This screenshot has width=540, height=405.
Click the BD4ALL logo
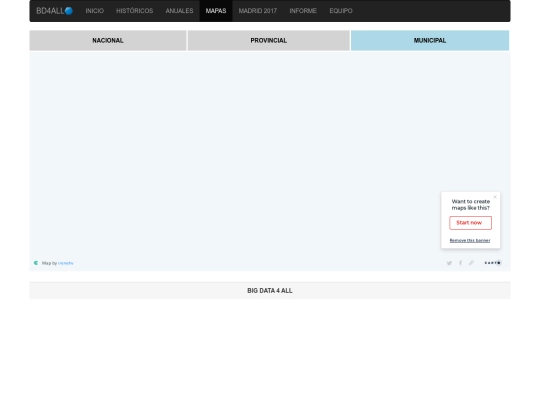(54, 11)
